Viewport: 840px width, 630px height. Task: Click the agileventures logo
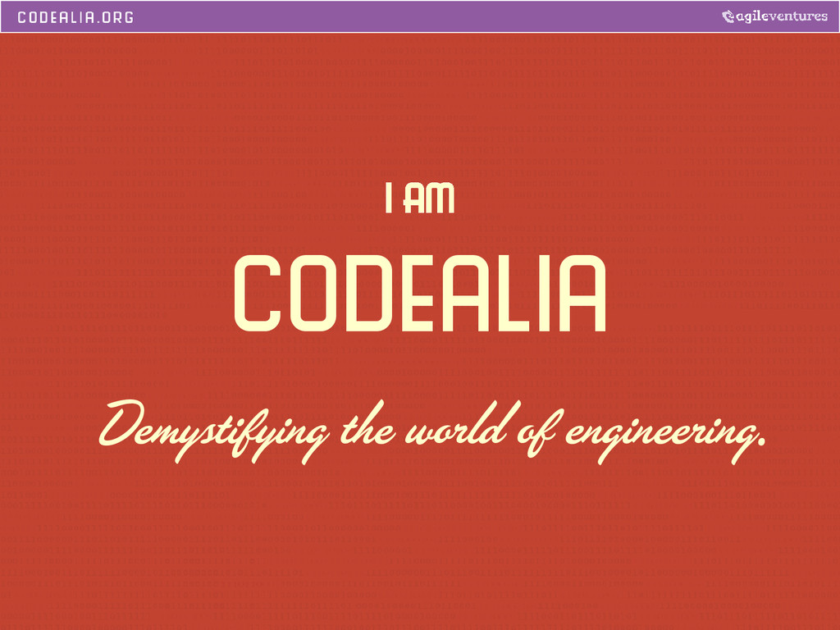point(774,16)
